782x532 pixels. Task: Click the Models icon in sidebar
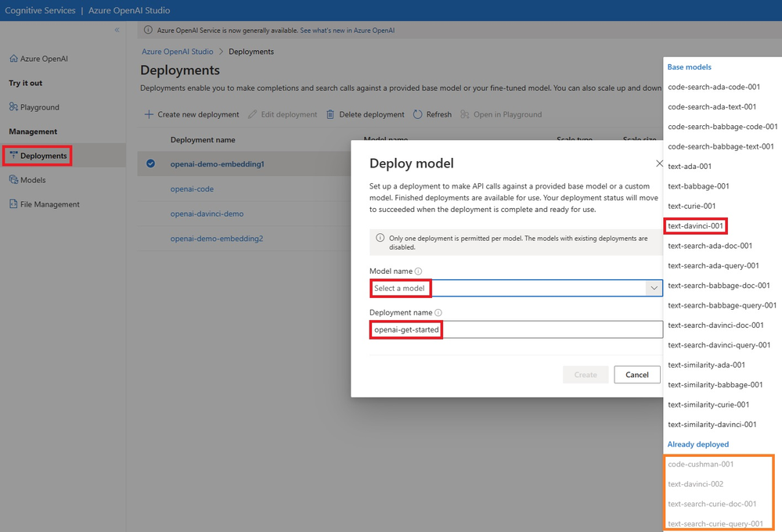coord(13,179)
